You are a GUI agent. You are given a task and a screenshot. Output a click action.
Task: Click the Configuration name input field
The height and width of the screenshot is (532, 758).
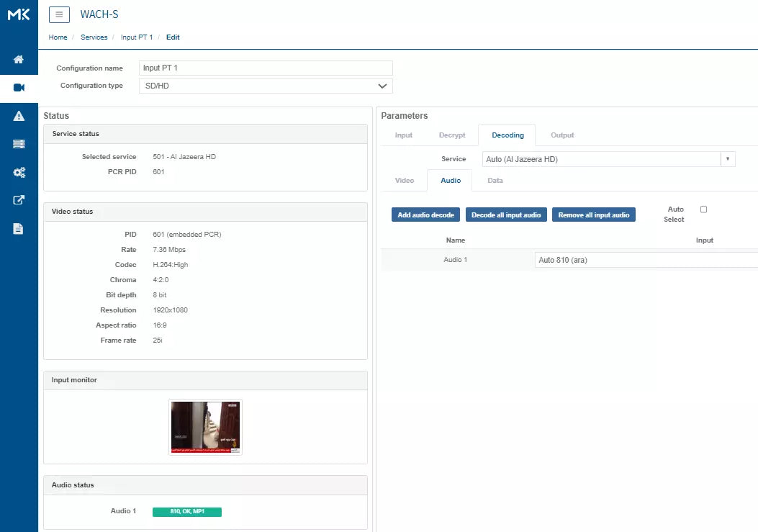point(266,68)
